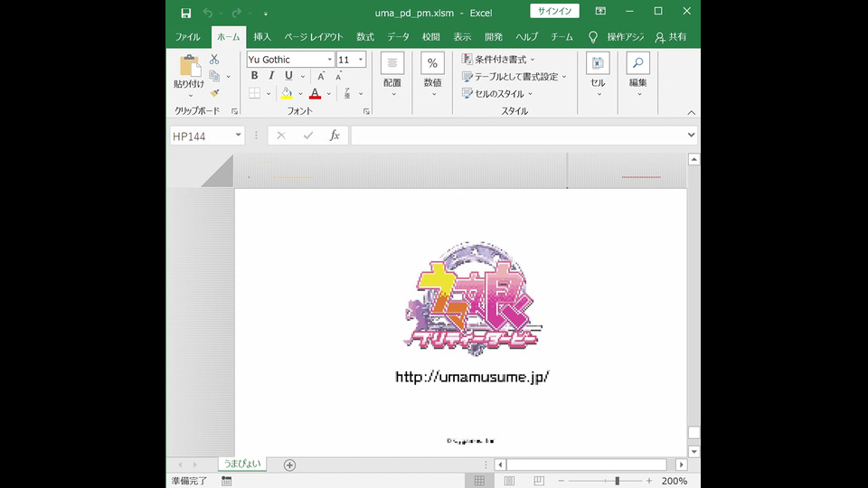Show phonetic guide (furigana) icon
This screenshot has height=488, width=868.
tap(347, 93)
